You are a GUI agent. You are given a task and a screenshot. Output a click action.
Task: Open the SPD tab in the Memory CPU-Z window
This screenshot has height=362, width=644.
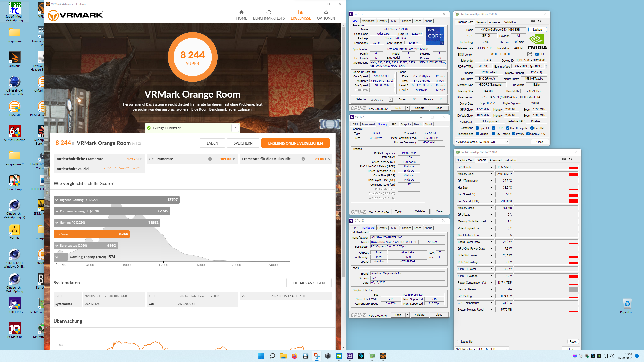tap(394, 124)
